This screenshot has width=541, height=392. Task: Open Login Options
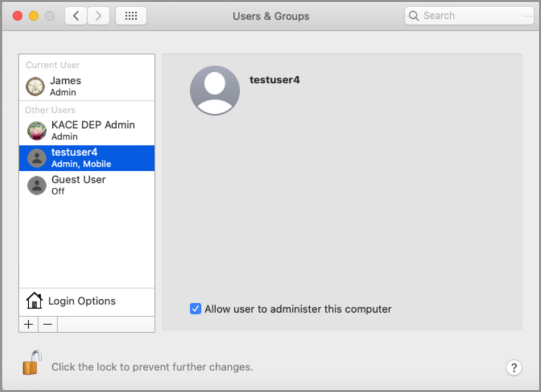click(x=82, y=301)
